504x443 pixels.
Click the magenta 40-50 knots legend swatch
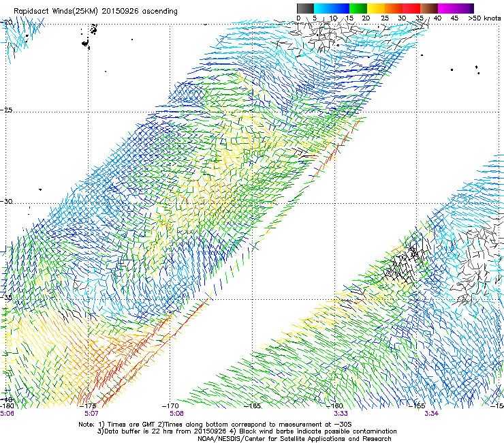pos(456,8)
